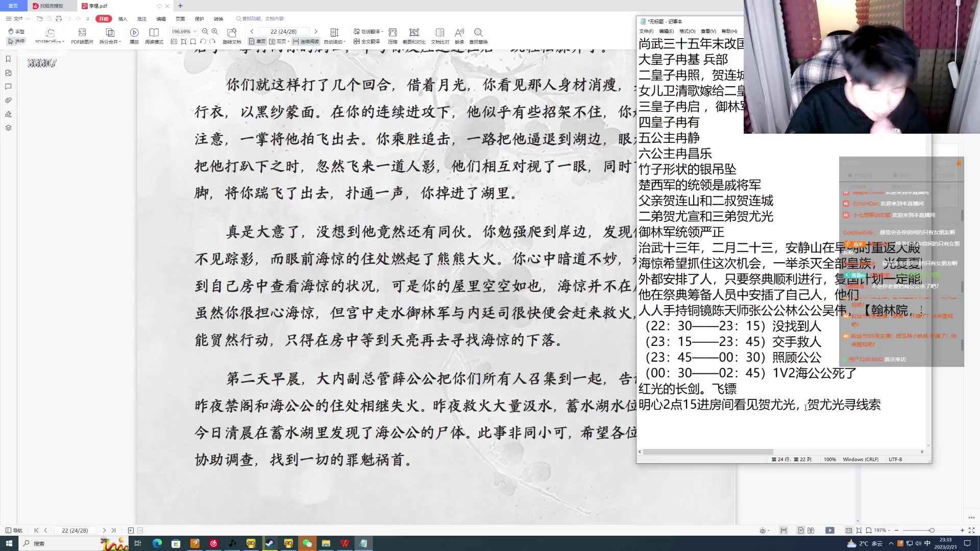980x551 pixels.
Task: Switch to 找稻壳模板 tab
Action: (x=52, y=6)
